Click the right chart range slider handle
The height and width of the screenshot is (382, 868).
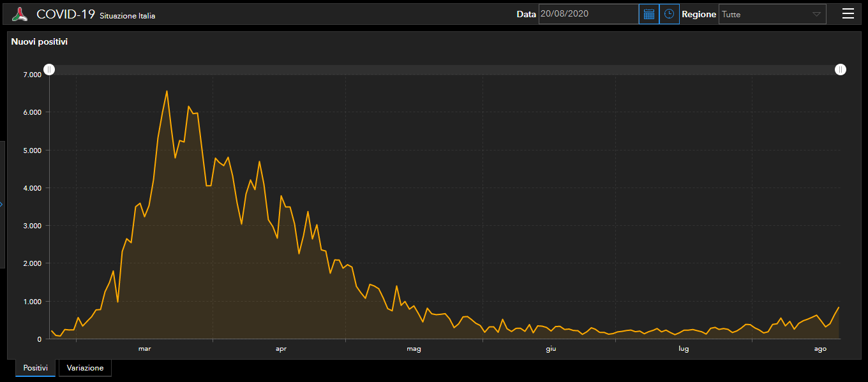tap(841, 70)
